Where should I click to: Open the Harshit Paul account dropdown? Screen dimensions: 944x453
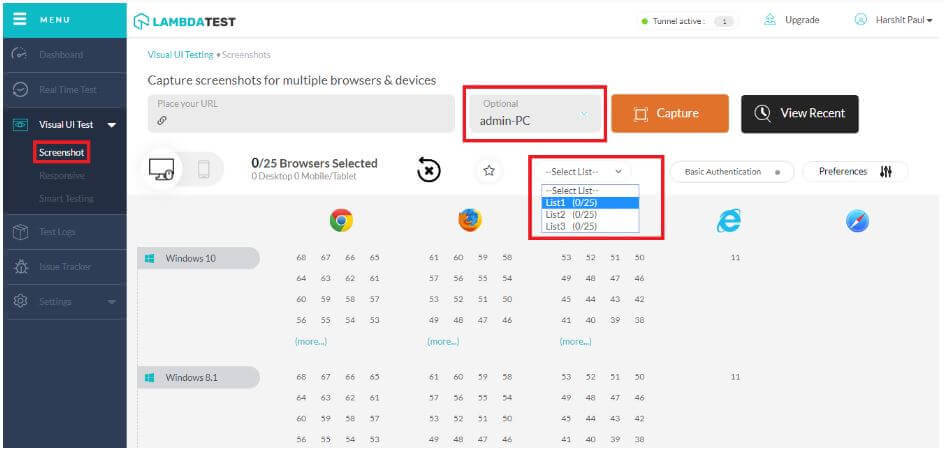point(904,20)
